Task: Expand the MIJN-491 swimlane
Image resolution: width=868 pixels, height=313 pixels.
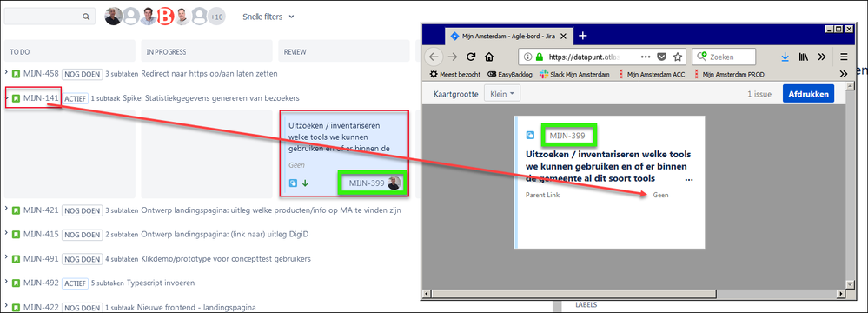Action: click(7, 258)
